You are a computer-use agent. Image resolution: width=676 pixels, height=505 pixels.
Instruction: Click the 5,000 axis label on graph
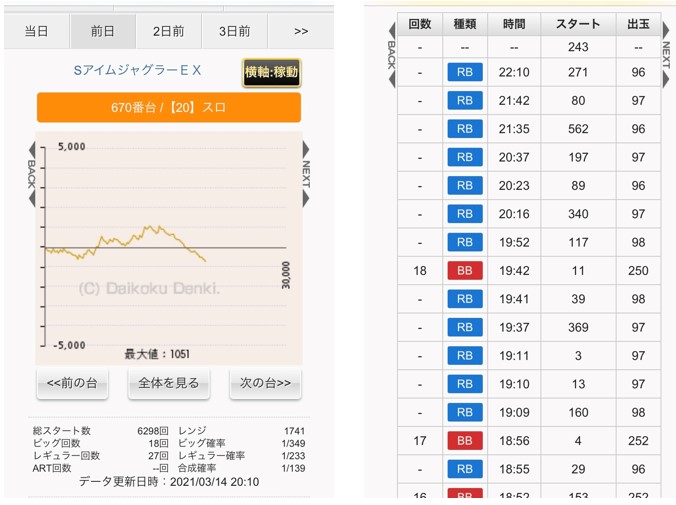pyautogui.click(x=72, y=147)
